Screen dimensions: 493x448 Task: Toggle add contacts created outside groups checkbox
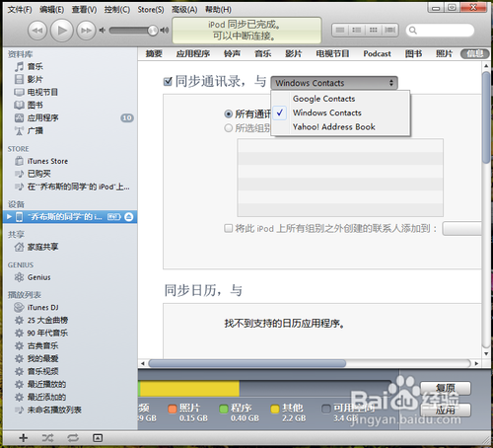tap(228, 228)
